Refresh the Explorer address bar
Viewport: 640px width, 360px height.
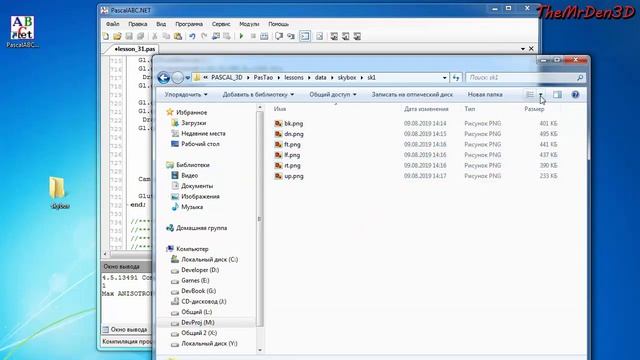[x=456, y=78]
